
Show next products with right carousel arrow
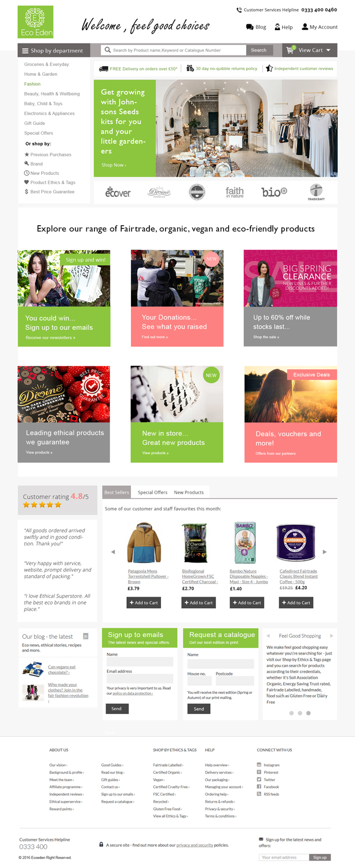(324, 552)
